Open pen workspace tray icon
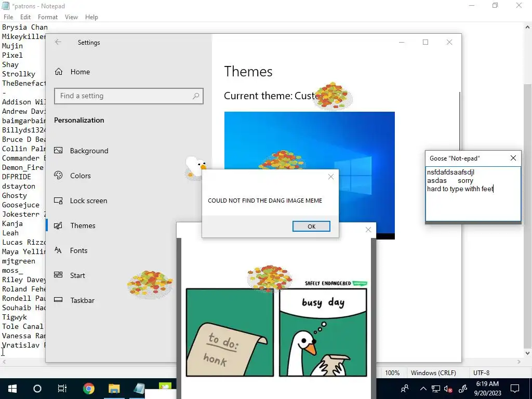 tap(463, 389)
